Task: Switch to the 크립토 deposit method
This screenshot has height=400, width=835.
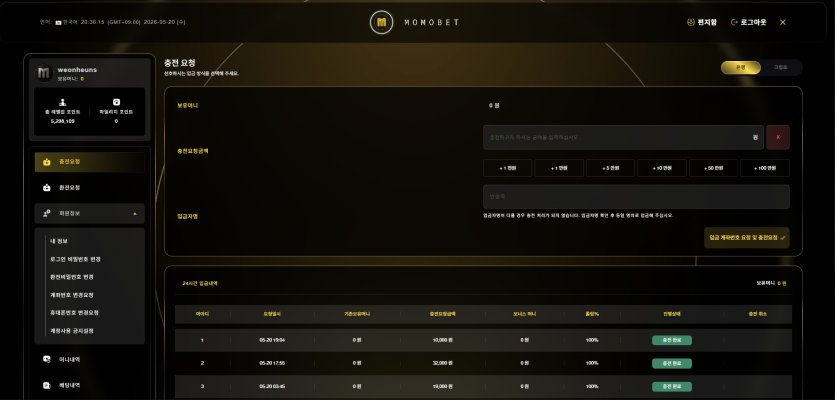Action: pos(780,68)
